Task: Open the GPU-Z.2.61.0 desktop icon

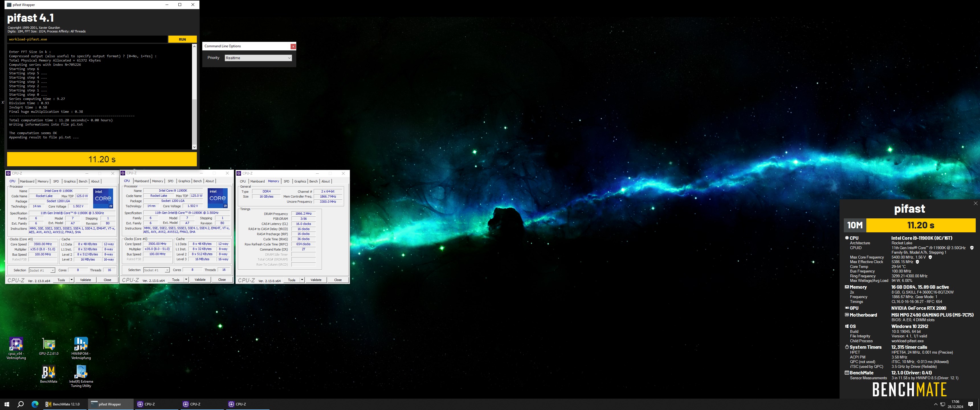Action: coord(49,346)
